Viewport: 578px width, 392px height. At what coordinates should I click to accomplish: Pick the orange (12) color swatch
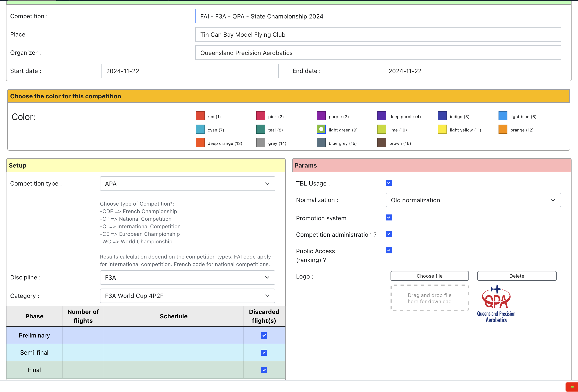pyautogui.click(x=503, y=129)
